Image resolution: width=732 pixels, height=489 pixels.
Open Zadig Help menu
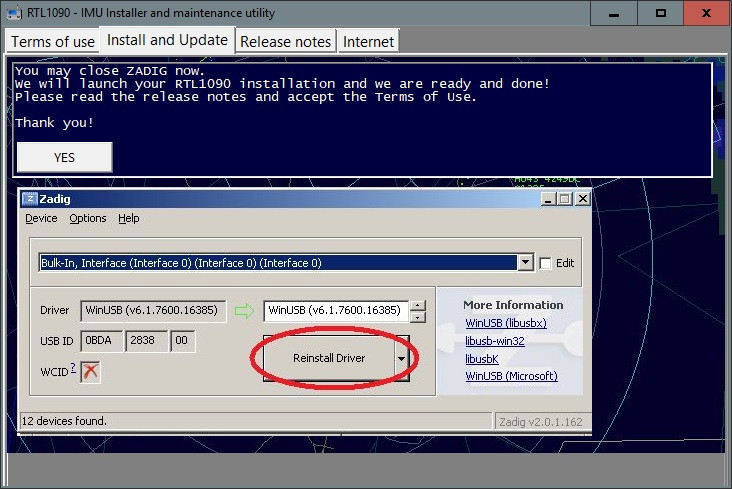click(x=128, y=218)
